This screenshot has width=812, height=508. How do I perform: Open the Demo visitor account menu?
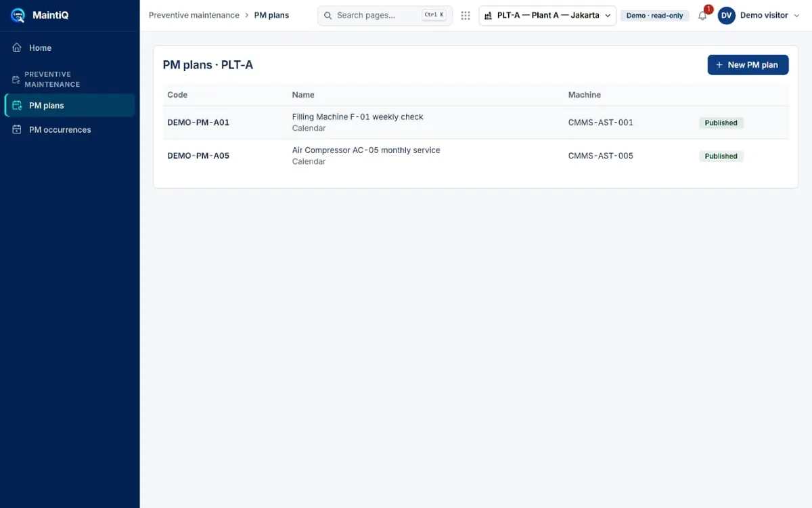(753, 16)
